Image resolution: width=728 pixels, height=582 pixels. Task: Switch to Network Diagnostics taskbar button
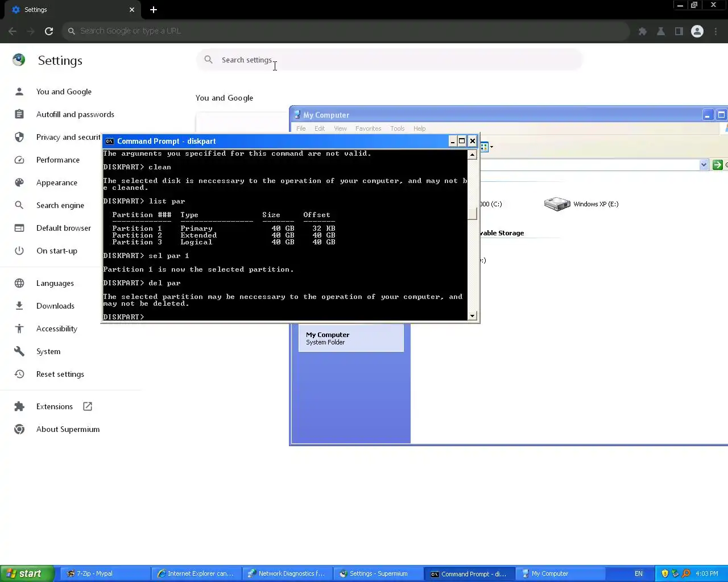click(287, 573)
